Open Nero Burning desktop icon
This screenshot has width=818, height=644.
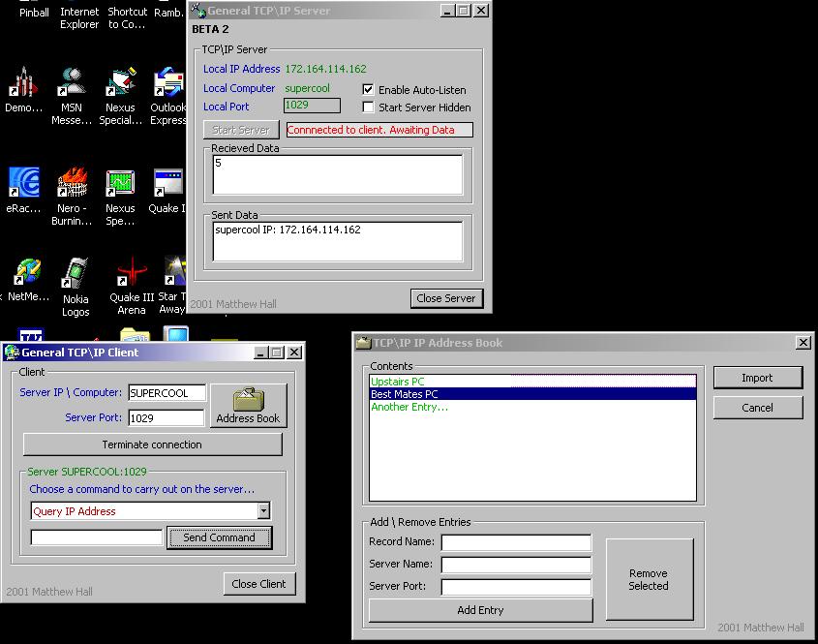click(72, 184)
